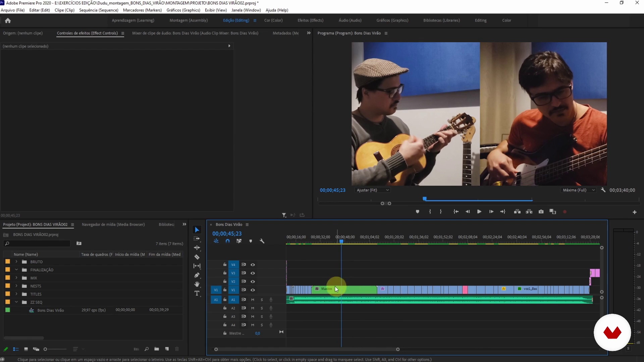Toggle V3 track output eye
The width and height of the screenshot is (644, 362).
253,273
